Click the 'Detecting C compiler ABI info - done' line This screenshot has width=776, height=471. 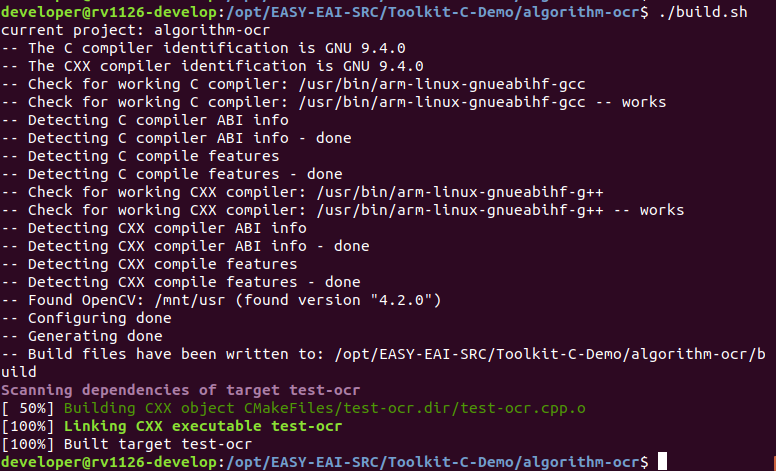point(176,138)
